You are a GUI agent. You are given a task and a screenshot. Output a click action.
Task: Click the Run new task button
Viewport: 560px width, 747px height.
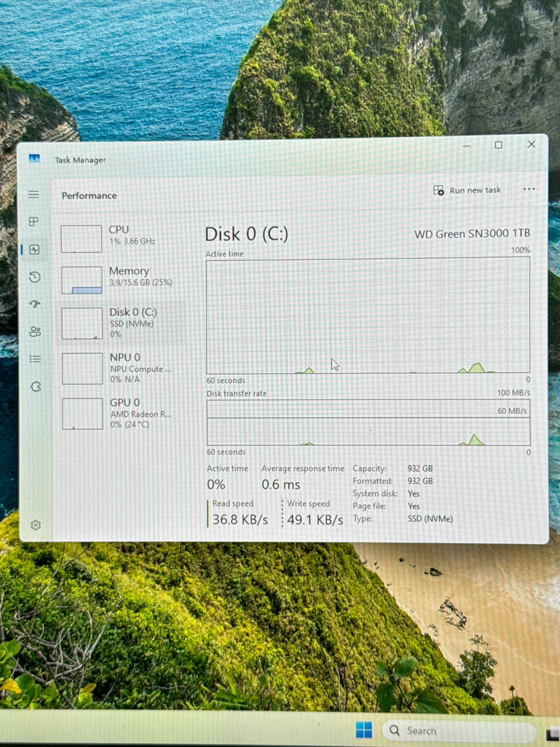pyautogui.click(x=467, y=190)
